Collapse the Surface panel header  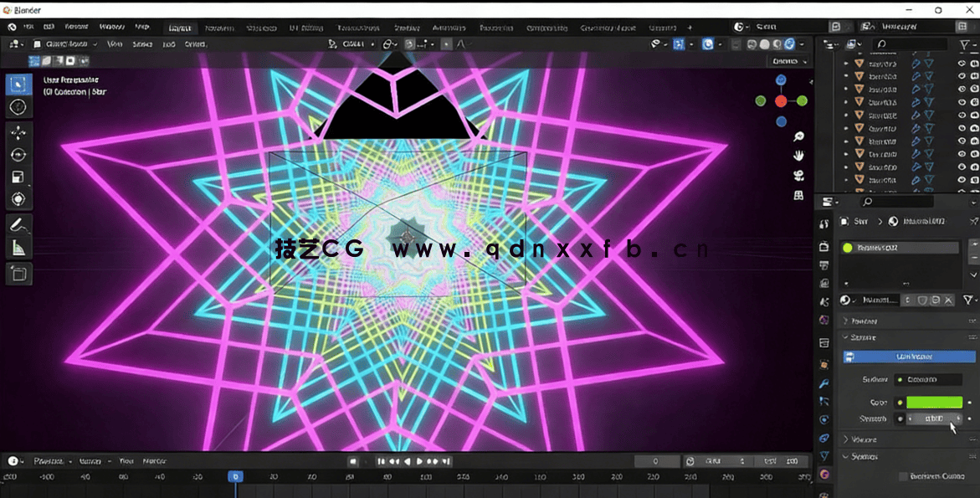pyautogui.click(x=863, y=337)
